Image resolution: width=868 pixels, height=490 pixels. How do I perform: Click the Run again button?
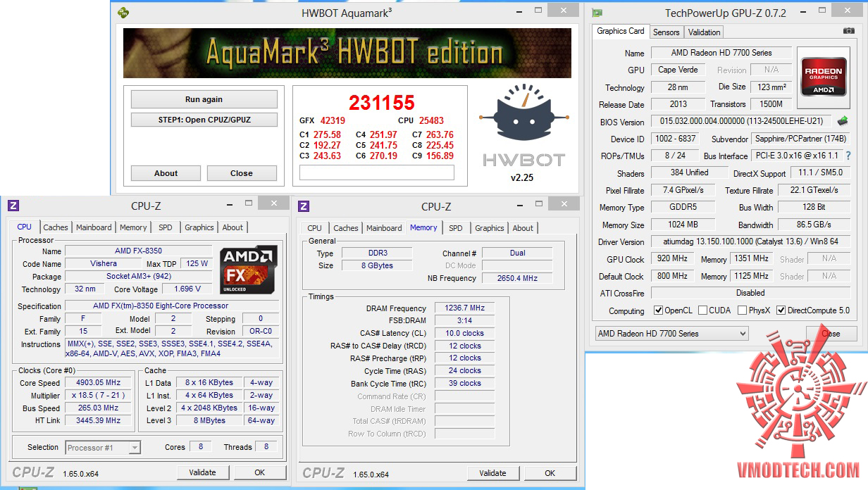tap(204, 99)
